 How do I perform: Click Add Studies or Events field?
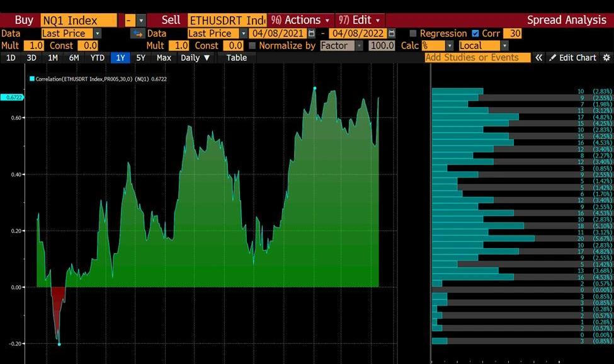(477, 57)
